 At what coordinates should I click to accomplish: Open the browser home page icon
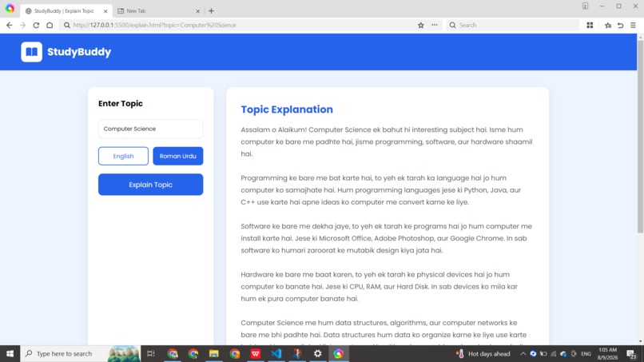click(x=50, y=25)
